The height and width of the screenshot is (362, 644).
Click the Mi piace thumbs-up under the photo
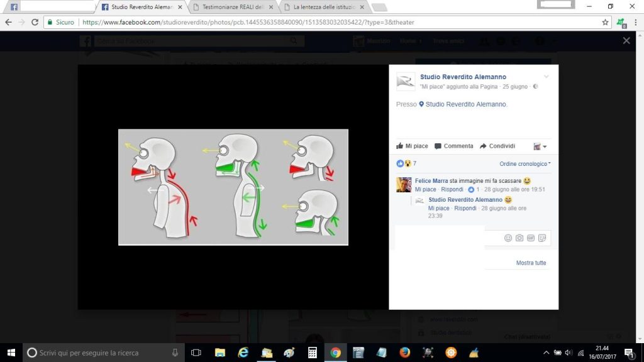(x=412, y=146)
